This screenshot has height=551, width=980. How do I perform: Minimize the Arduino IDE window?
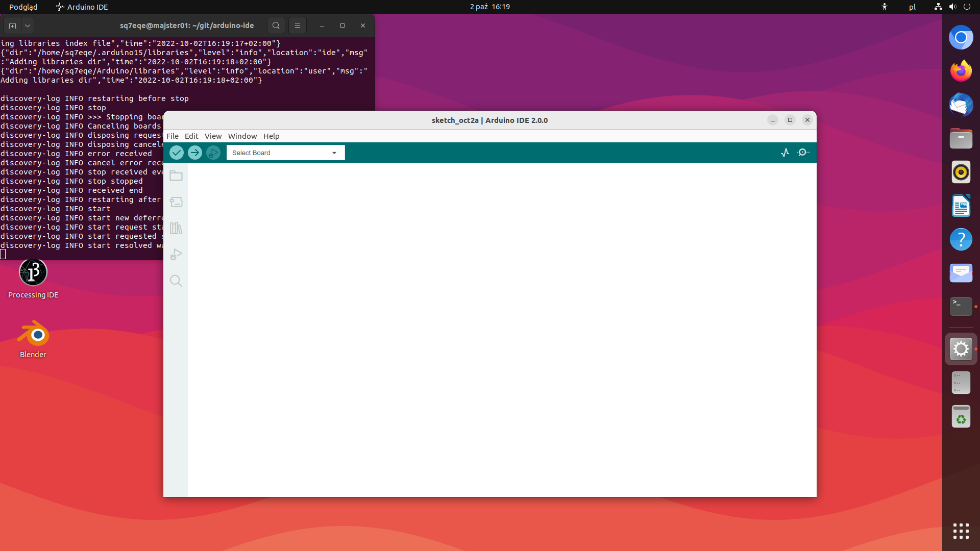[x=773, y=120]
